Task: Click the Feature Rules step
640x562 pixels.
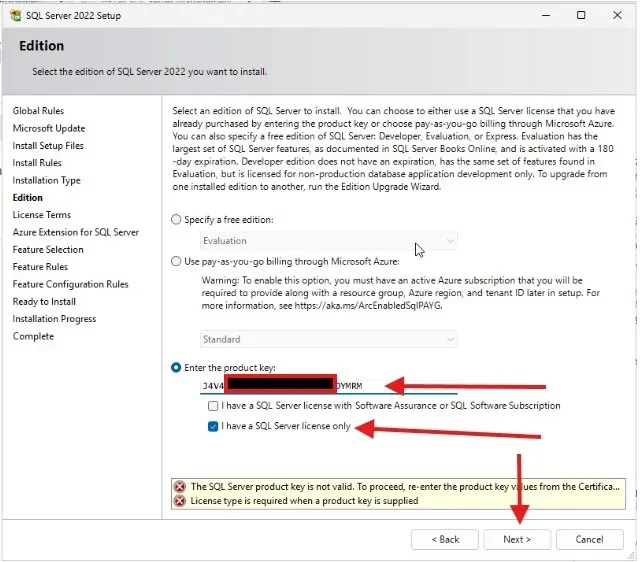Action: [40, 267]
